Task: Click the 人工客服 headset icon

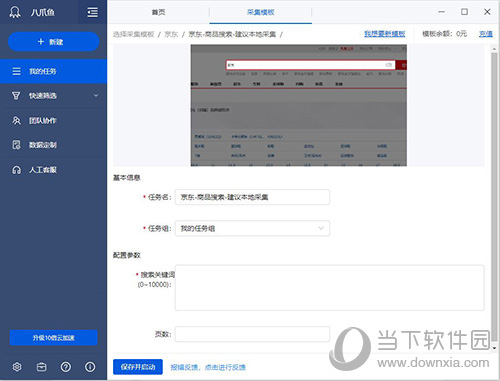Action: point(16,170)
